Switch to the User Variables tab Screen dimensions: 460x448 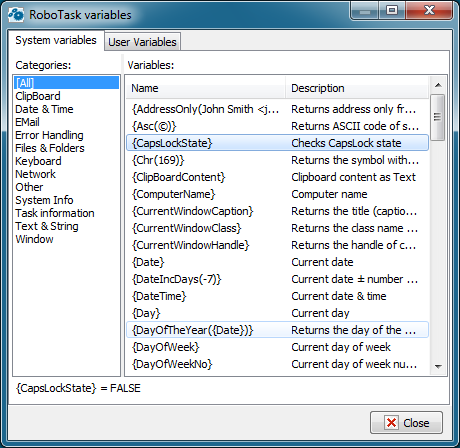tap(142, 42)
